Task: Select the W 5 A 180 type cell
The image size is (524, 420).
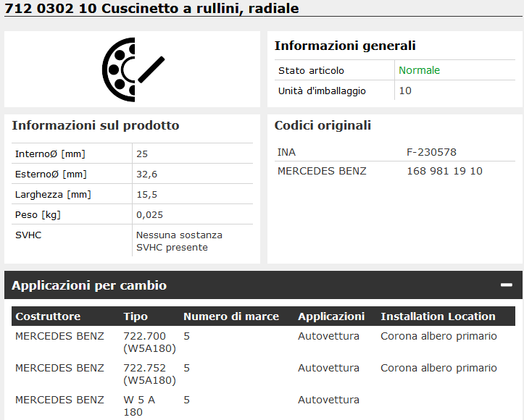Action: pos(139,406)
